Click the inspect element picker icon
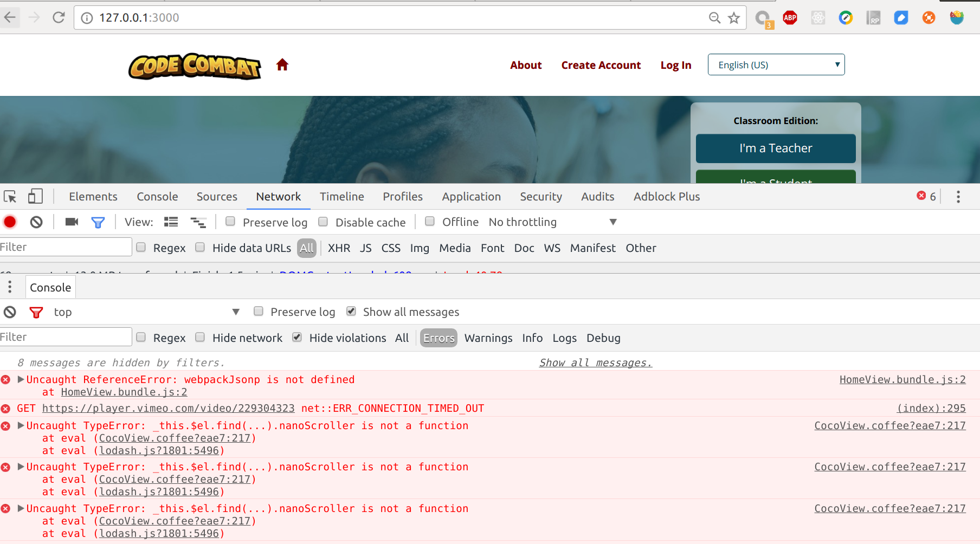Screen dimensions: 980x544 pos(10,196)
